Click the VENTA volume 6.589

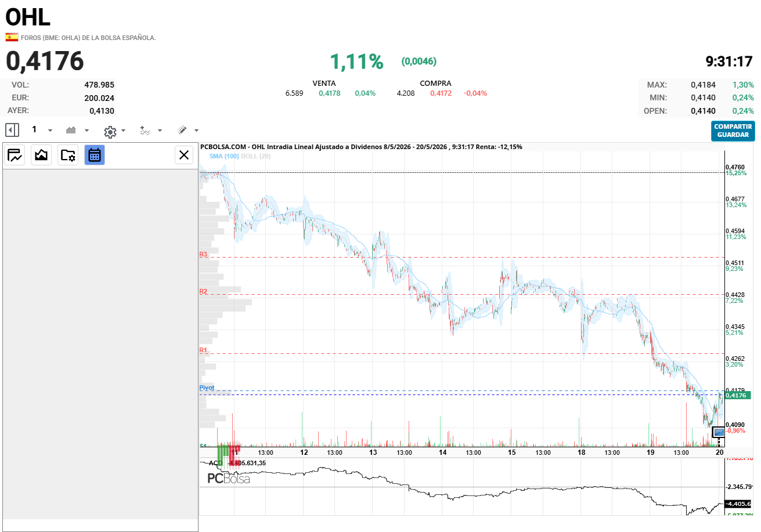point(294,93)
